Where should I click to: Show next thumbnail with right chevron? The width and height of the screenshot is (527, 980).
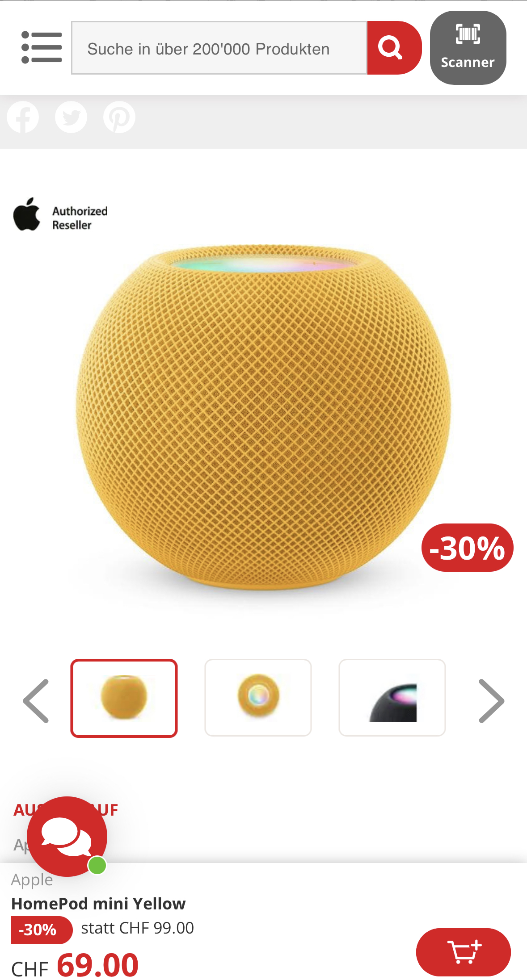pyautogui.click(x=491, y=700)
